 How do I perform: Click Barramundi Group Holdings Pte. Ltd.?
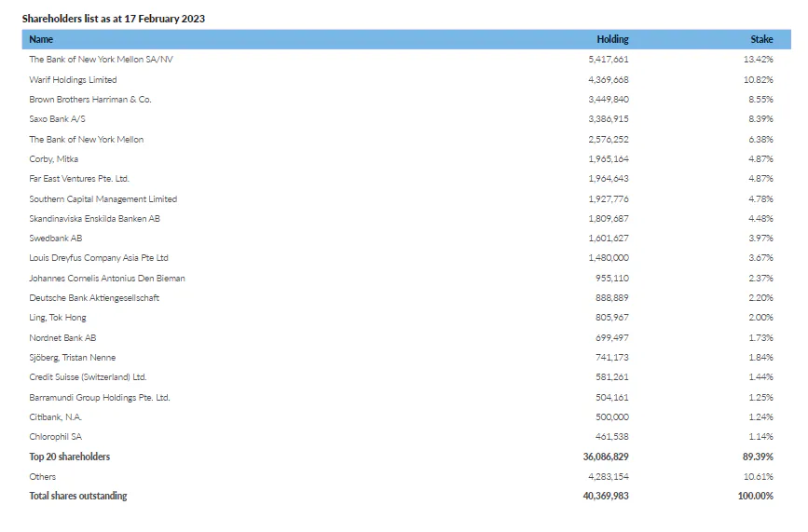[x=100, y=398]
